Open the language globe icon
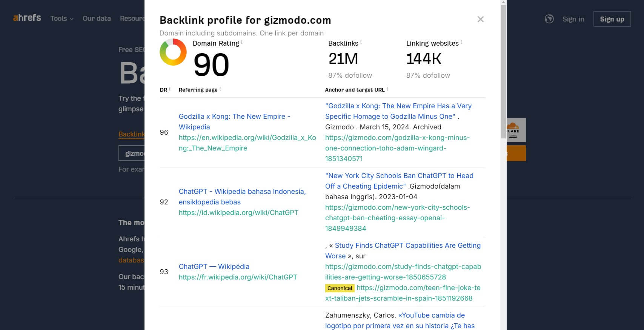Viewport: 644px width, 330px height. (549, 19)
